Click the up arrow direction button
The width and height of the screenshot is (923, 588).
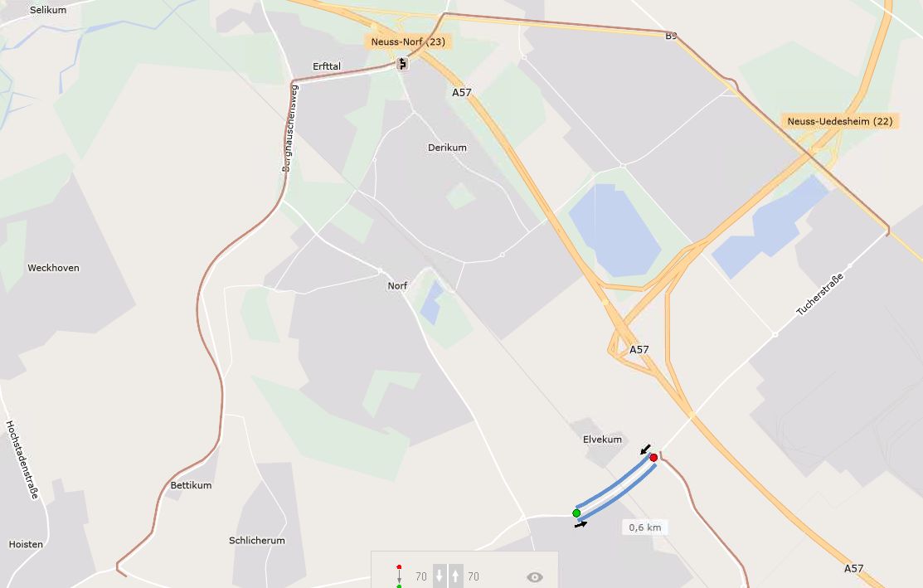point(455,576)
